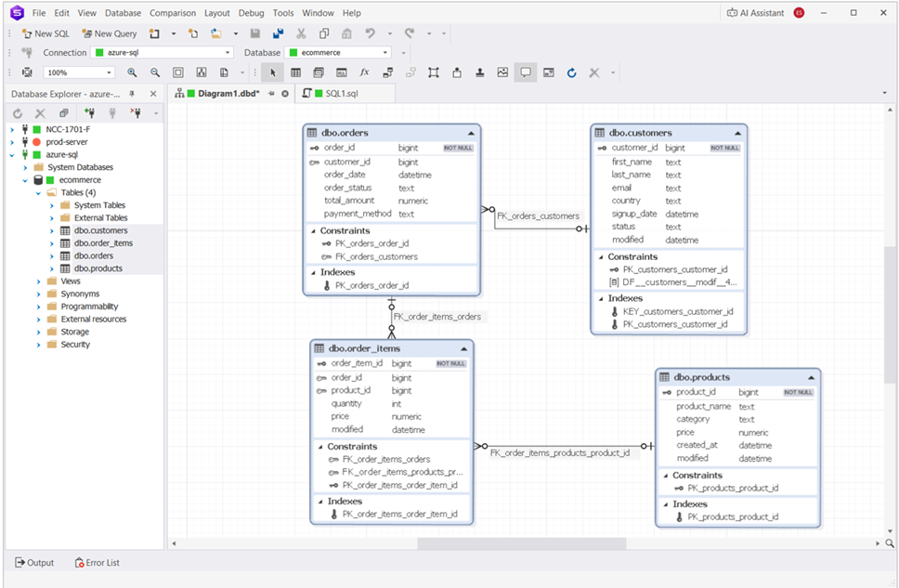Collapse the ecommerce database node

(25, 180)
